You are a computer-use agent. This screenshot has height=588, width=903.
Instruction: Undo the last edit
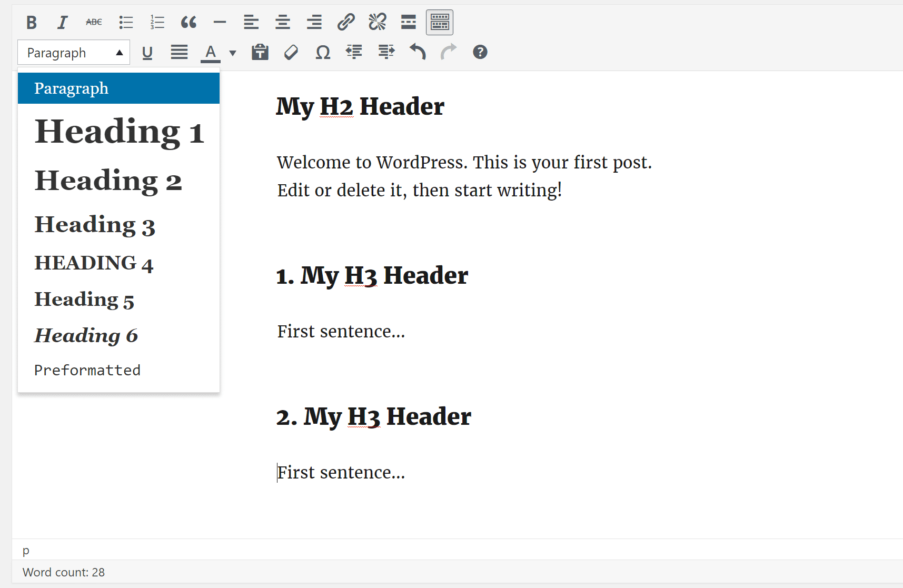pos(418,52)
